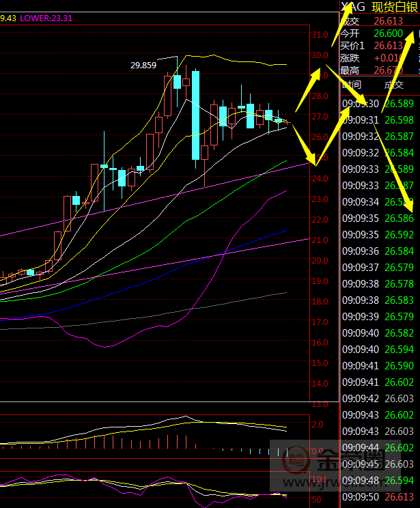Click the 24.0 price axis label
The height and width of the screenshot is (508, 420).
tap(320, 178)
